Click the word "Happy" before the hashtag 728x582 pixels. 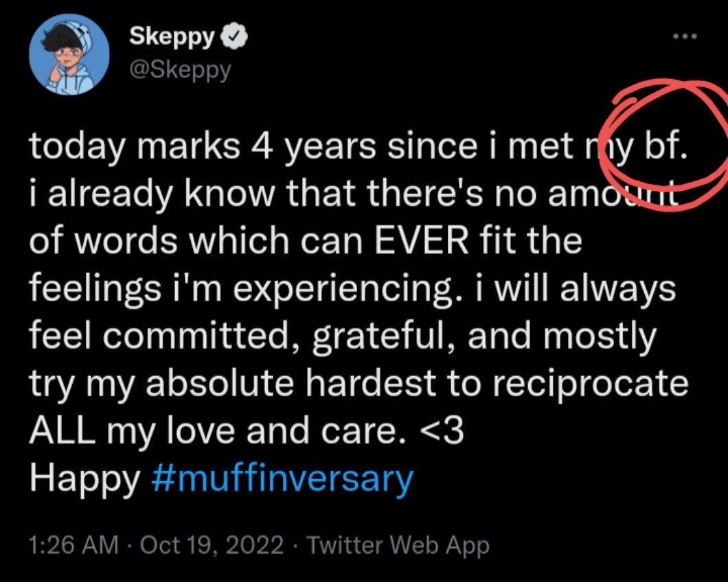(x=84, y=478)
